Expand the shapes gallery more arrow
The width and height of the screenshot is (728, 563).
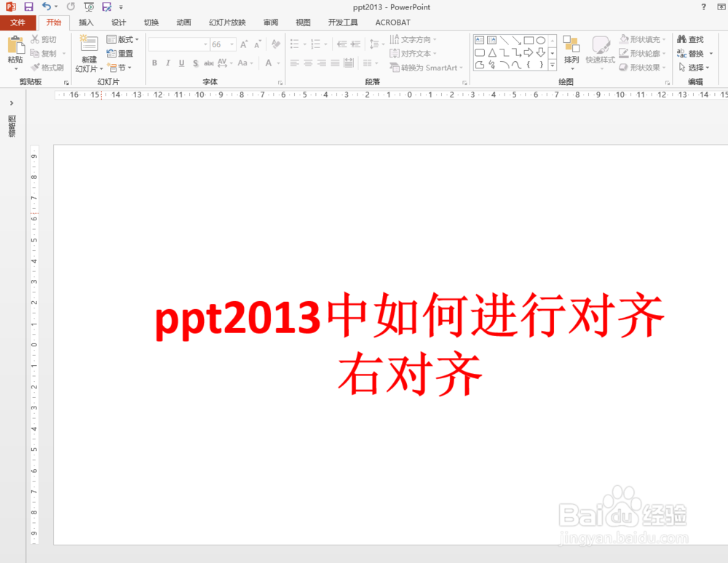point(553,65)
